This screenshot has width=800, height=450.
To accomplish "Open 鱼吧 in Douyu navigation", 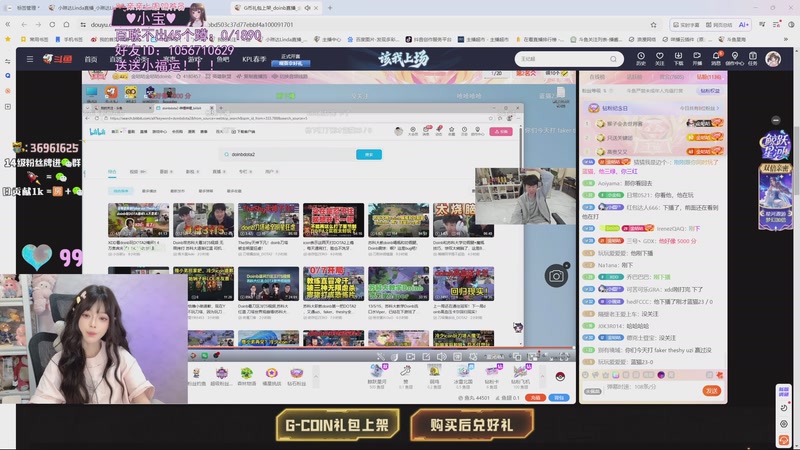I will 223,59.
